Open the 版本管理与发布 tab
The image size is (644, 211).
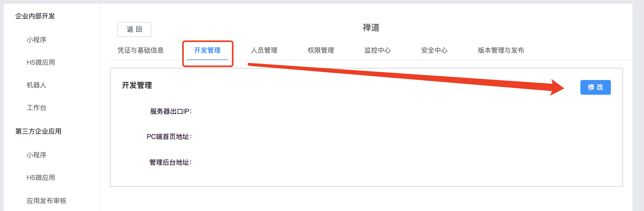[501, 50]
